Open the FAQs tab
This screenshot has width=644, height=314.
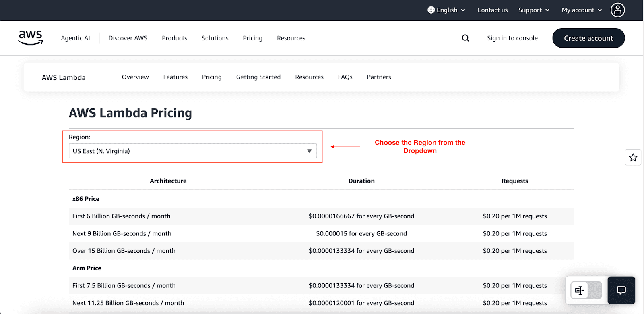(x=345, y=77)
